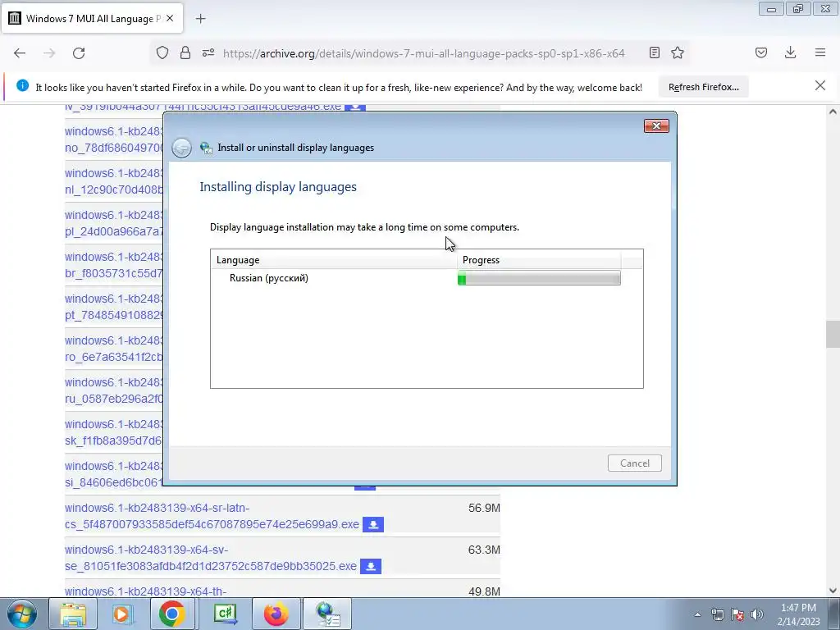Click the Progress column header
The width and height of the screenshot is (840, 630).
(539, 260)
